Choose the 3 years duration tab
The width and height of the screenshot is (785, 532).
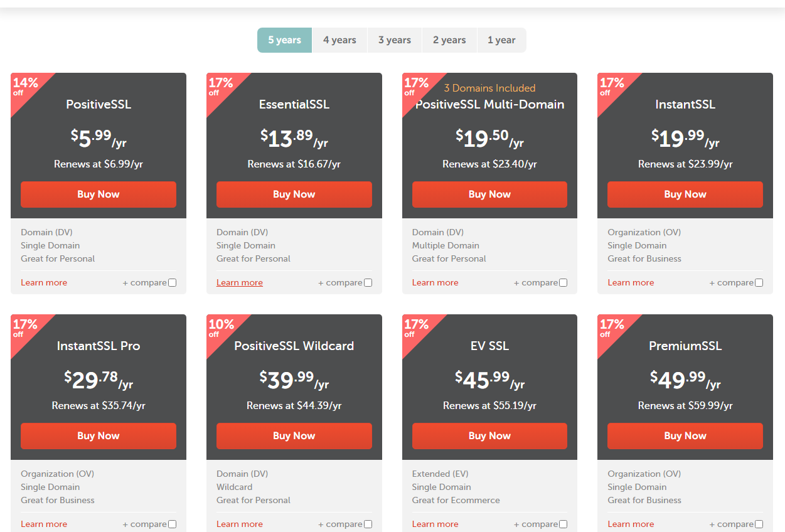[395, 40]
